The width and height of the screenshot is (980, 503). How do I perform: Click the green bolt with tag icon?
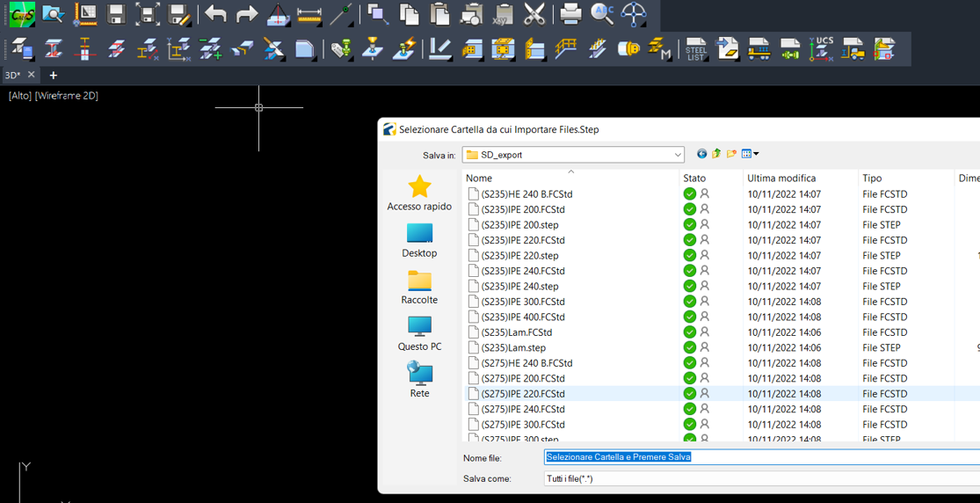341,48
